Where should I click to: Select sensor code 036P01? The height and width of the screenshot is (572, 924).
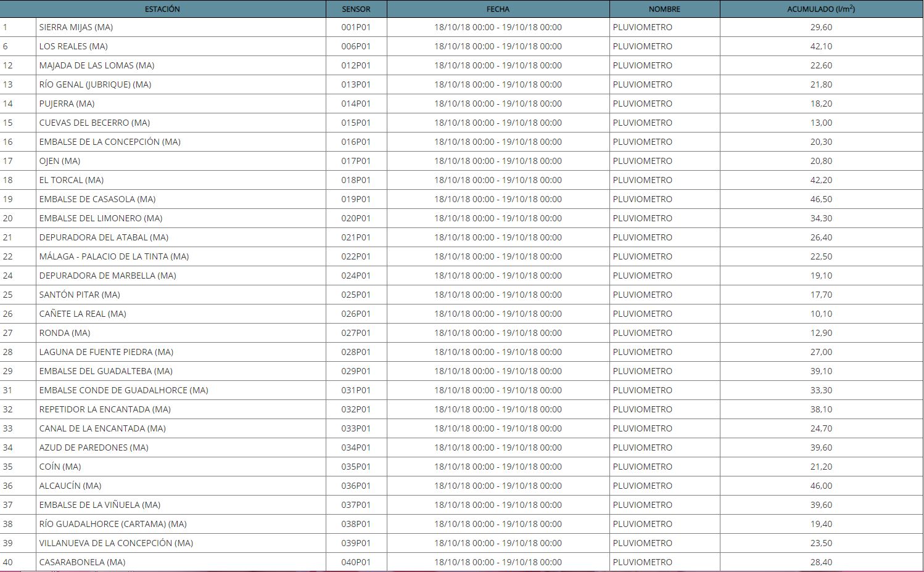pos(356,486)
